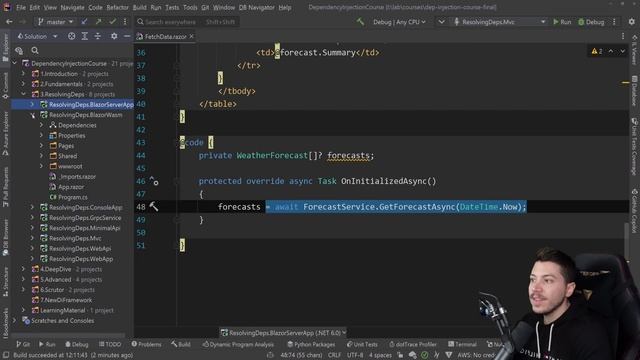
Task: Open the ResolvingDeps.BlazorServerApp (.NET 6.0) context dropdown
Action: (x=283, y=333)
